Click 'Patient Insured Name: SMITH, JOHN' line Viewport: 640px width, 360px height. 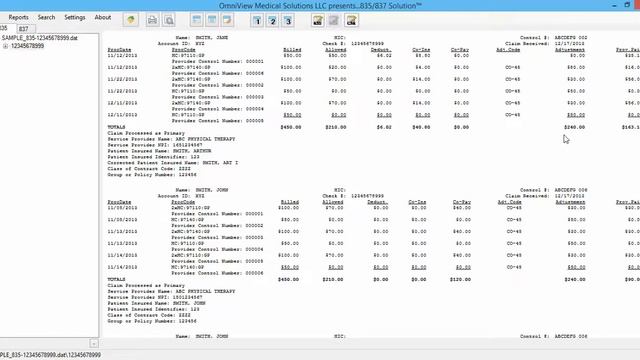[156, 304]
